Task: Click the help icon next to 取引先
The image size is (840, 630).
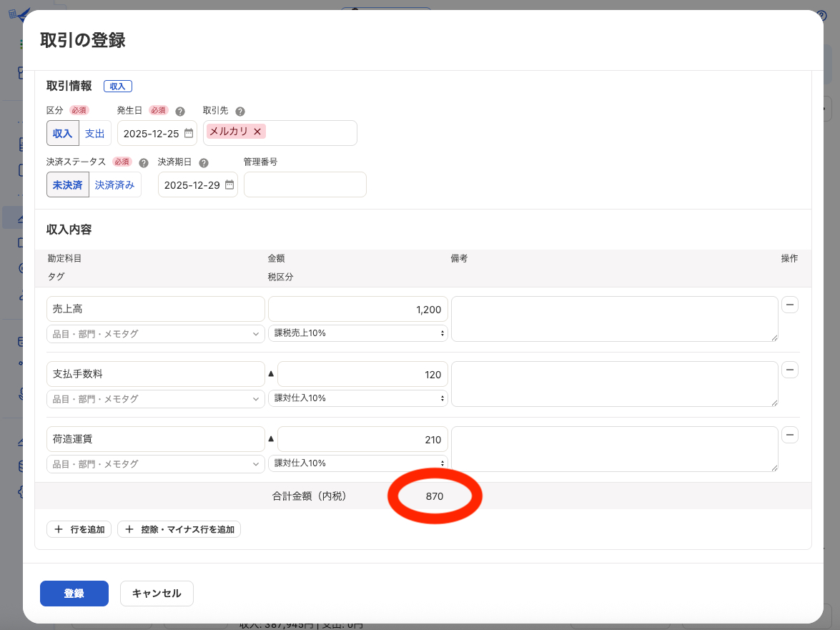Action: 240,111
